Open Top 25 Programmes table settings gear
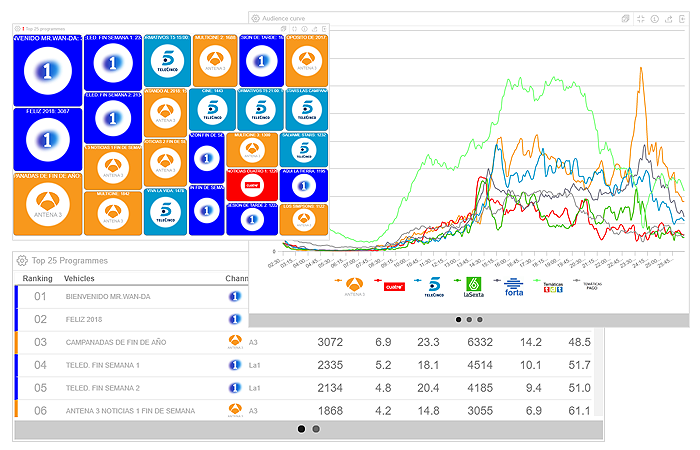Screen dimensions: 700x450 click(22, 260)
